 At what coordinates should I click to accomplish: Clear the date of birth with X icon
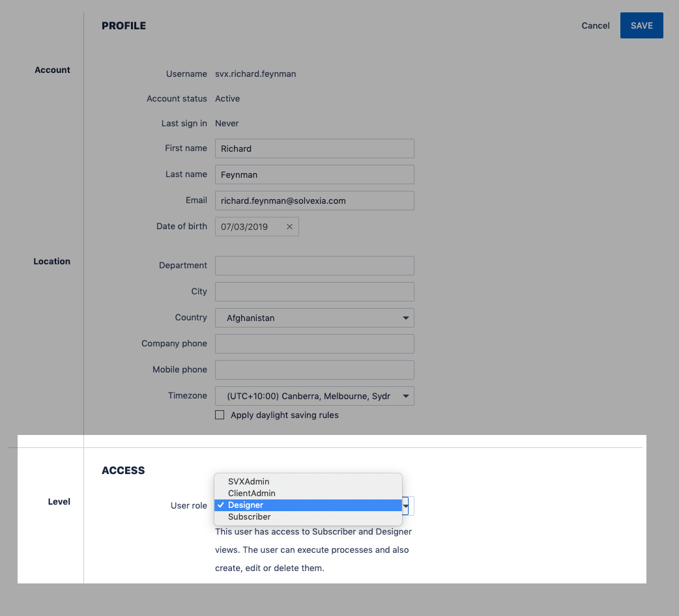pos(289,227)
